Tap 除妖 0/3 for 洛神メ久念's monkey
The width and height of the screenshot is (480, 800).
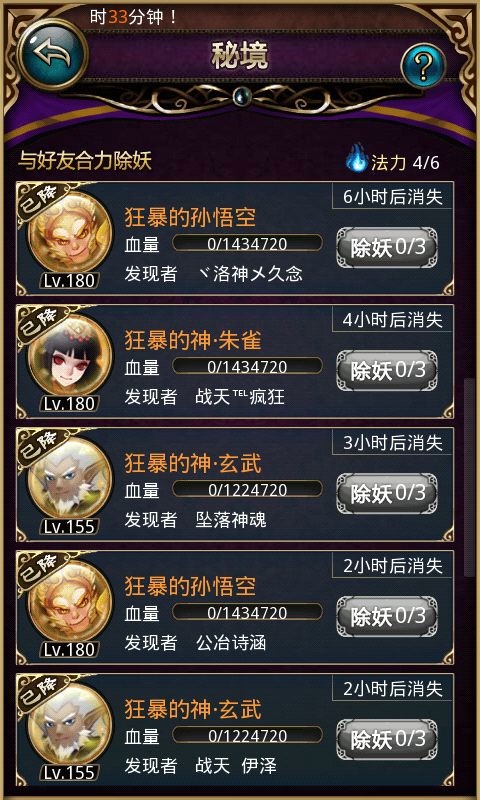(x=387, y=247)
